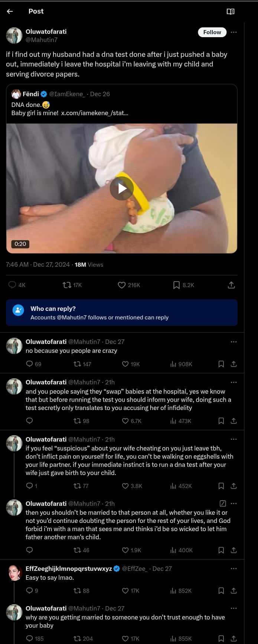Play the 0:20 baby video
The height and width of the screenshot is (644, 258).
[x=121, y=188]
